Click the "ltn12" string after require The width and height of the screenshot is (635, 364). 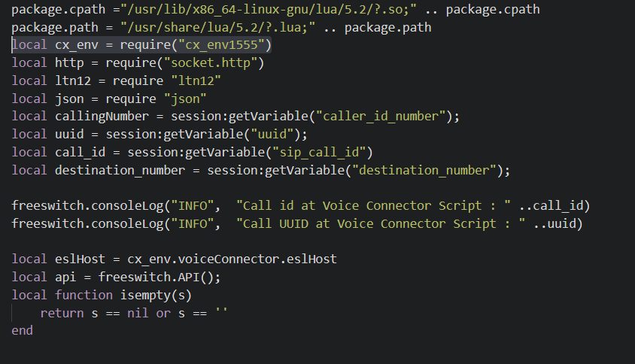[195, 80]
